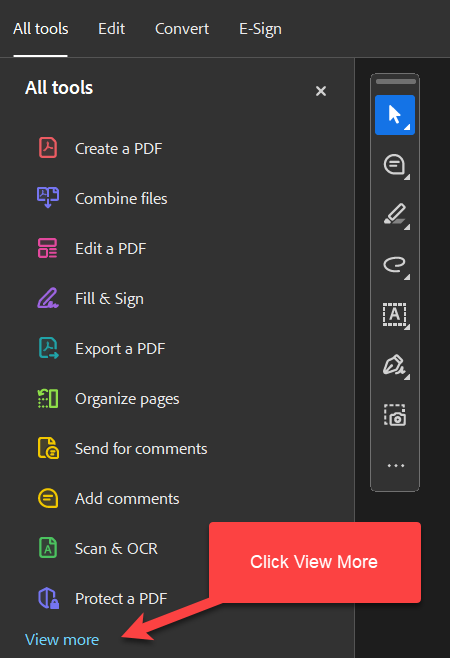Activate the snapshot camera tool
Viewport: 450px width, 658px height.
395,415
